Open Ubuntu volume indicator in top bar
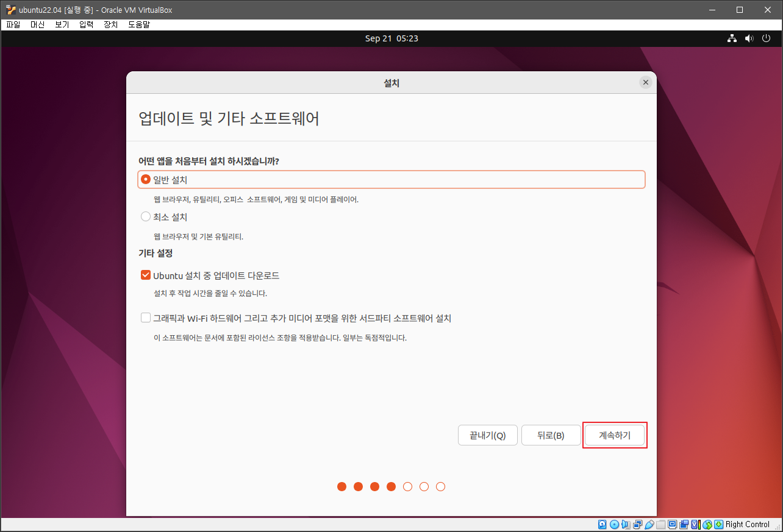This screenshot has width=783, height=532. click(x=749, y=38)
